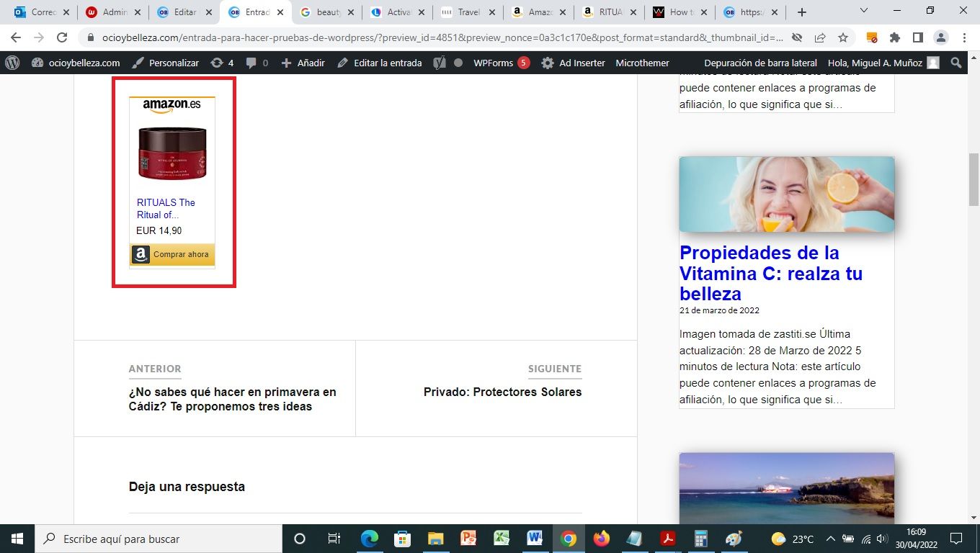
Task: Open PowerPoint from the taskbar
Action: [468, 539]
